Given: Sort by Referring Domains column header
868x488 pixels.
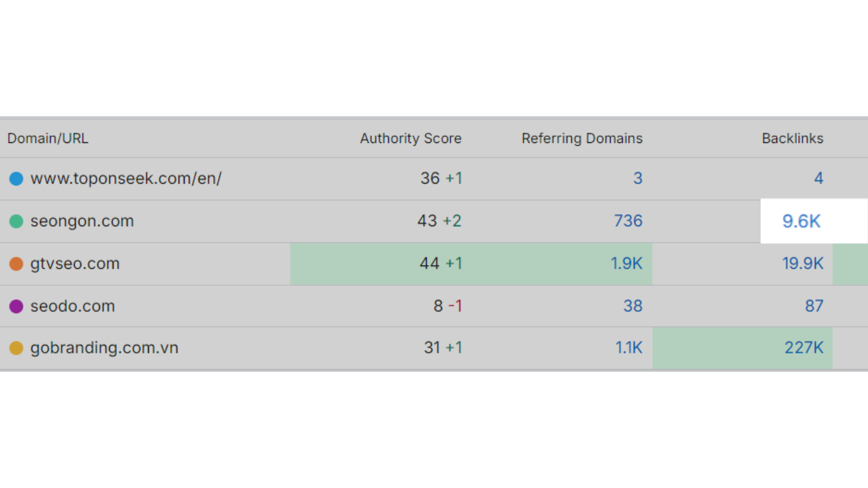Looking at the screenshot, I should [x=581, y=139].
